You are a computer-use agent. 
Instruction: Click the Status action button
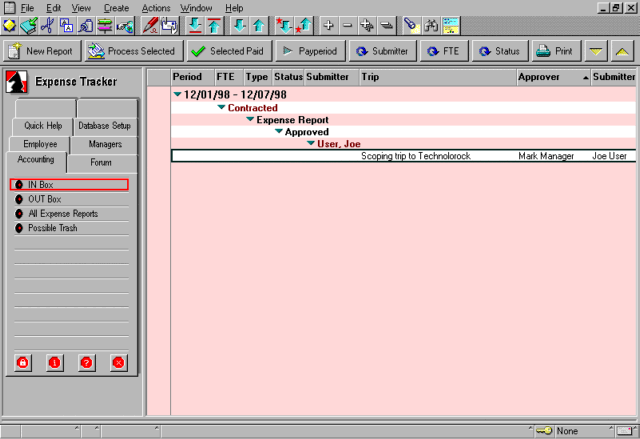coord(500,51)
